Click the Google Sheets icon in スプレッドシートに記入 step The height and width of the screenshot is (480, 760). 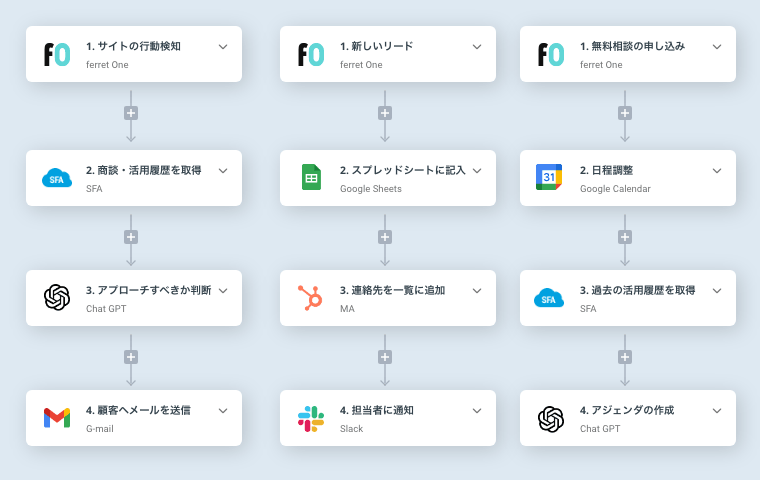click(x=311, y=177)
